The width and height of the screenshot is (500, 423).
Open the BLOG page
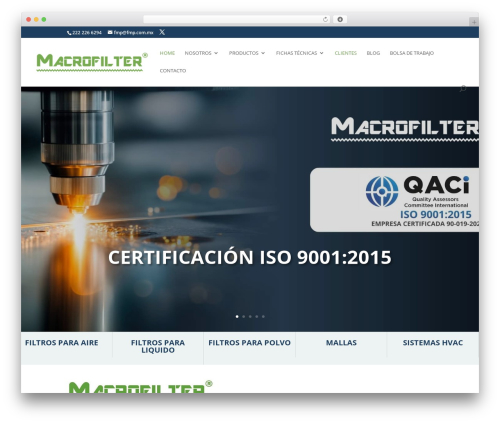pyautogui.click(x=373, y=53)
